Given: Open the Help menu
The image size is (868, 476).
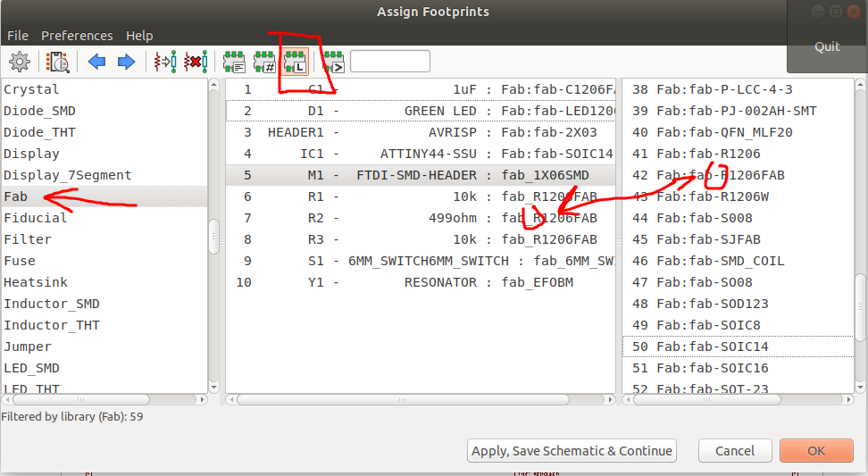Looking at the screenshot, I should point(139,36).
